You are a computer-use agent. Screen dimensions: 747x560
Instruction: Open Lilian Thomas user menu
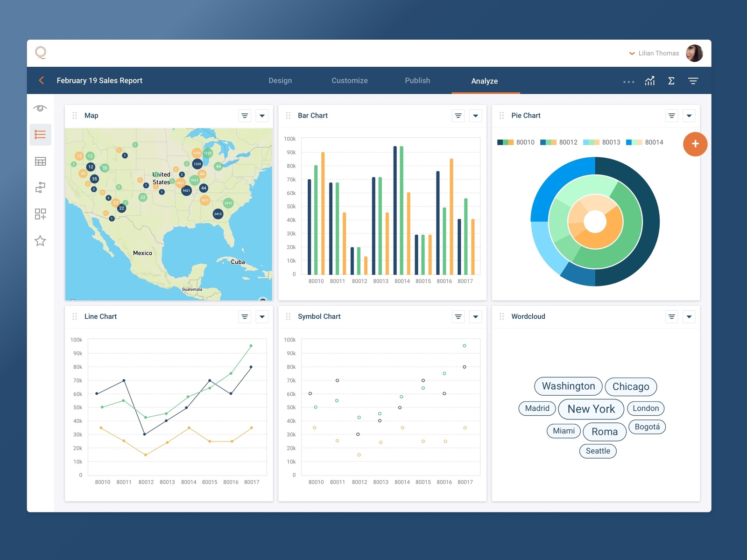[x=654, y=53]
